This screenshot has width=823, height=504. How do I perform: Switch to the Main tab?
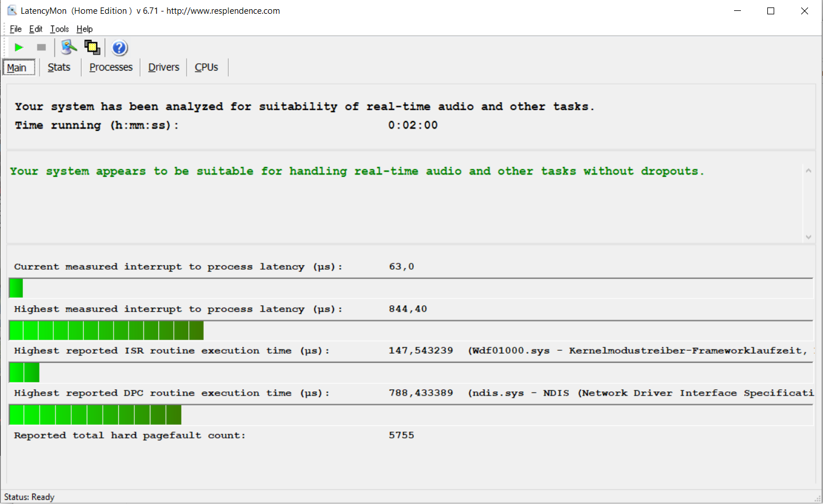pyautogui.click(x=17, y=68)
